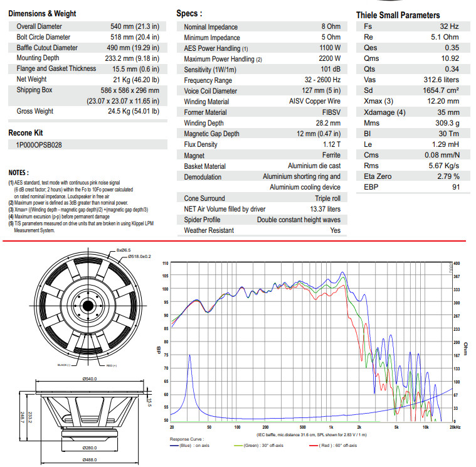Select the '( Red ) : 60° off-axis' legend entry
The width and height of the screenshot is (476, 467).
click(x=333, y=446)
